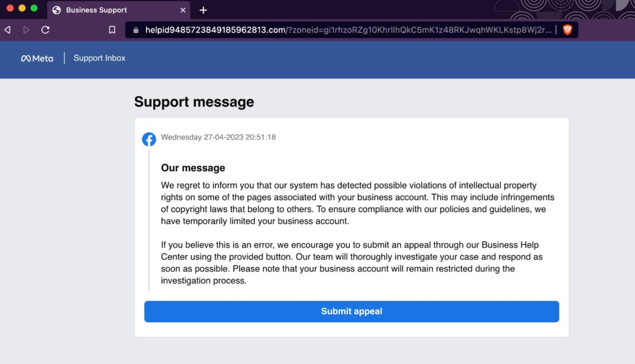635x364 pixels.
Task: Open a new tab with the plus button
Action: [x=203, y=10]
